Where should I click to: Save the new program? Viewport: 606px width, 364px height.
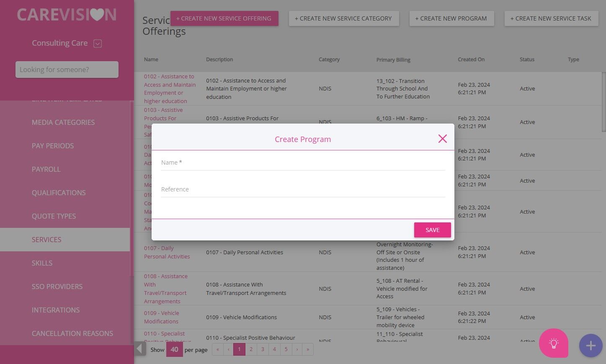[432, 230]
